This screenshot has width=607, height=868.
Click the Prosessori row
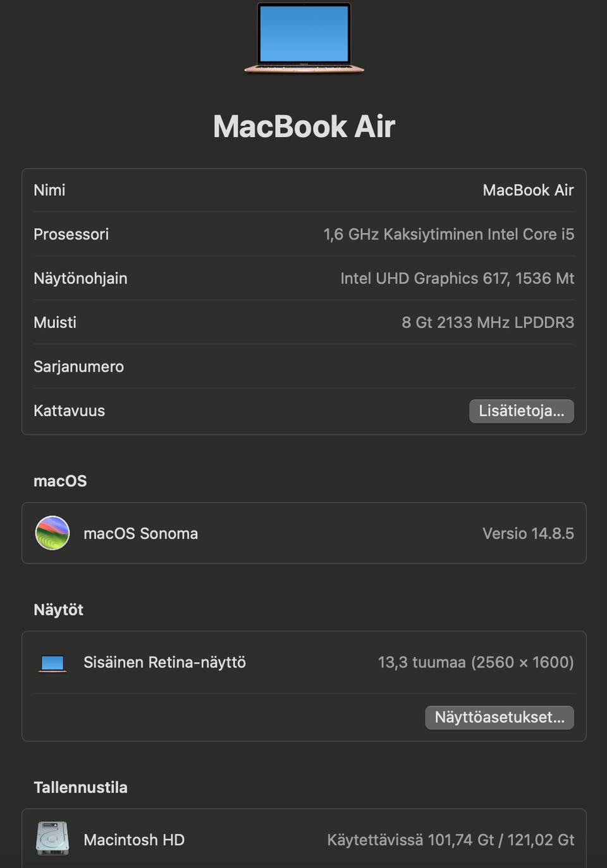pos(304,234)
